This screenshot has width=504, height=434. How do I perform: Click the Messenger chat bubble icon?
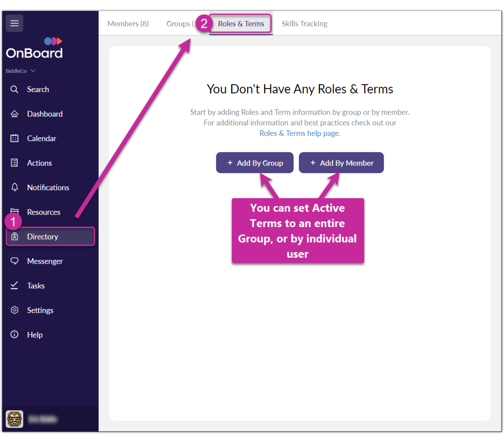click(x=14, y=261)
